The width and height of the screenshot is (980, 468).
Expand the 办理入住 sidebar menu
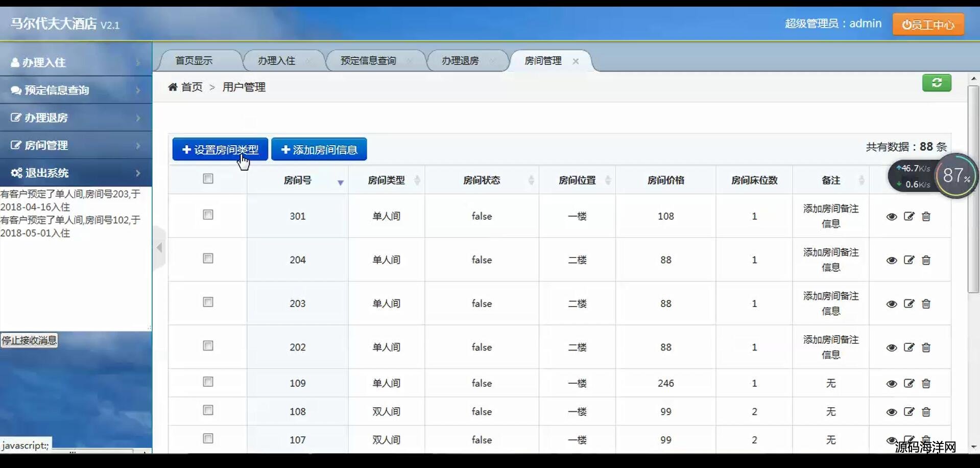point(76,62)
